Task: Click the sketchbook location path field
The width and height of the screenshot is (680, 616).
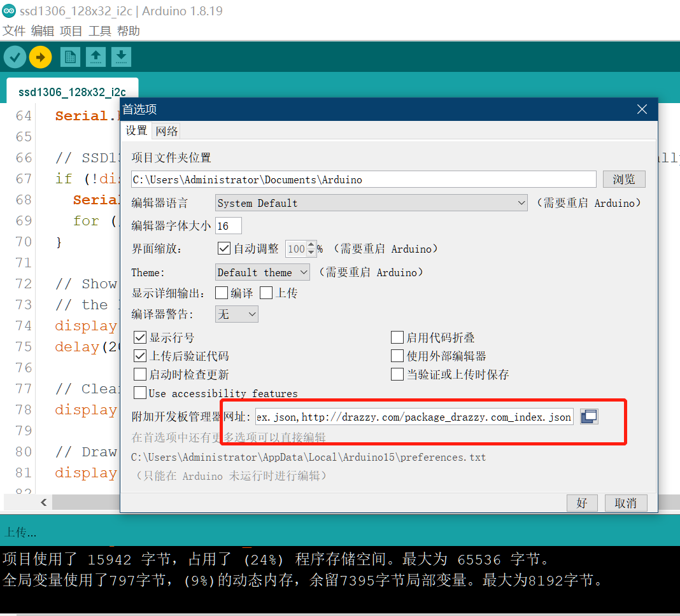Action: click(364, 179)
